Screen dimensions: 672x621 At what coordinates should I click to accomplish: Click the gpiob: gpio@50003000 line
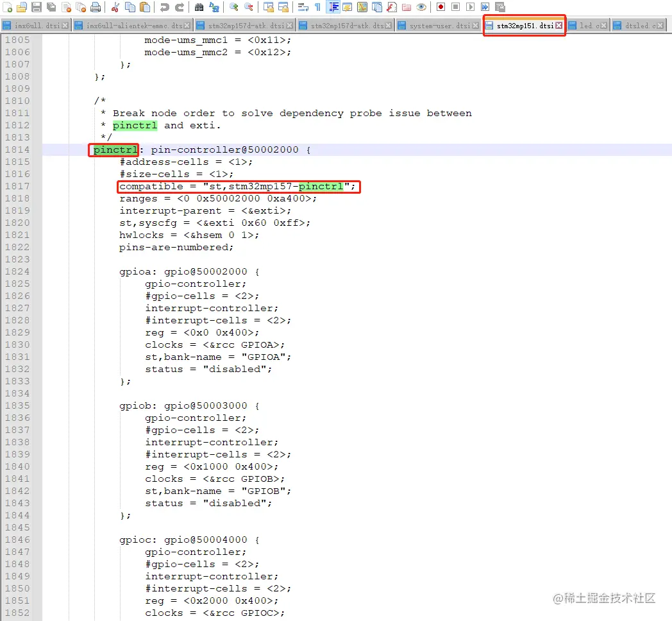pos(189,405)
